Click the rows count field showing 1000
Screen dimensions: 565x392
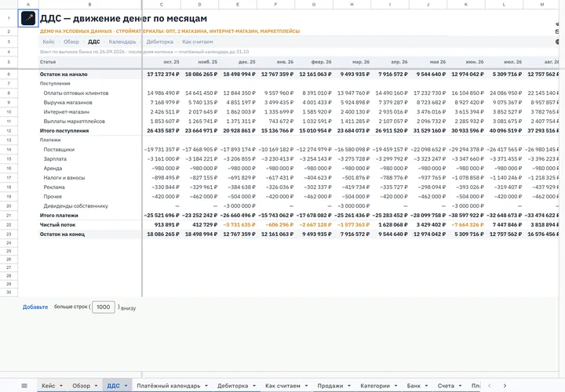coord(104,307)
